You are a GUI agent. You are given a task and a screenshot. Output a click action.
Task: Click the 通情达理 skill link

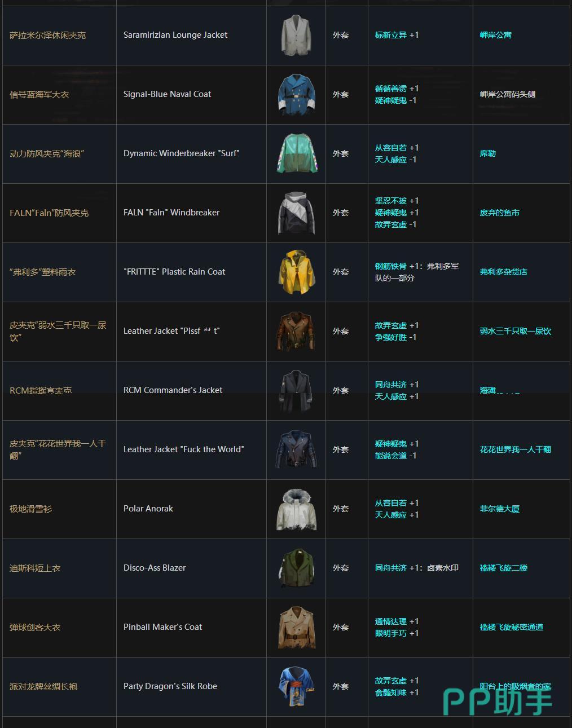pos(390,621)
